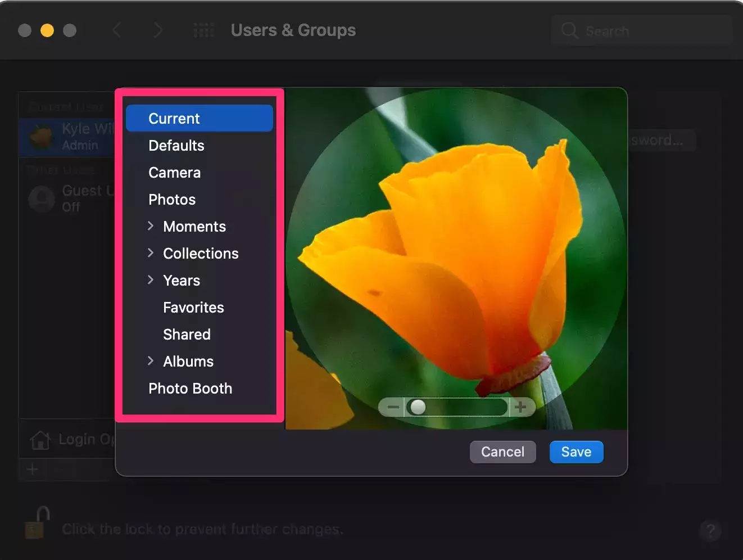Cancel the picture selection dialog
This screenshot has height=560, width=743.
pyautogui.click(x=502, y=452)
